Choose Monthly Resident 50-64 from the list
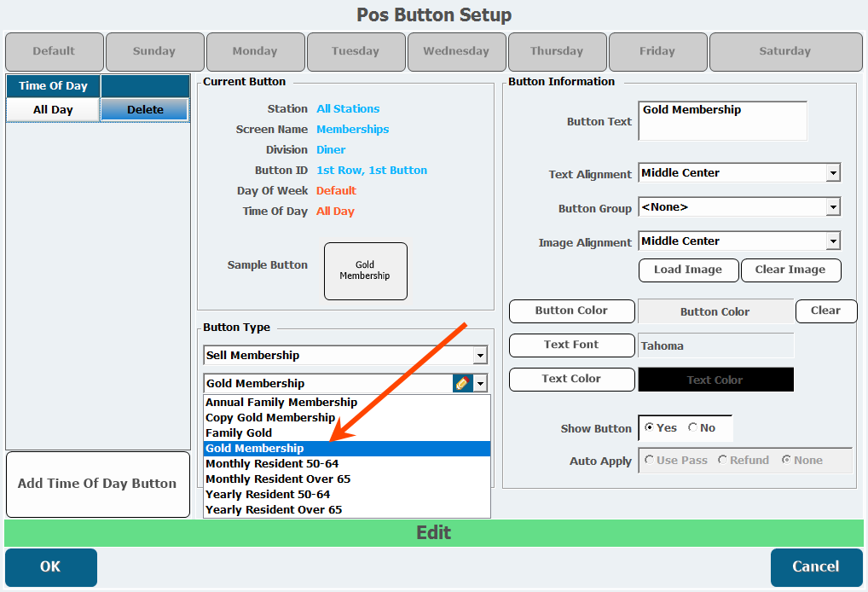868x592 pixels. [347, 464]
